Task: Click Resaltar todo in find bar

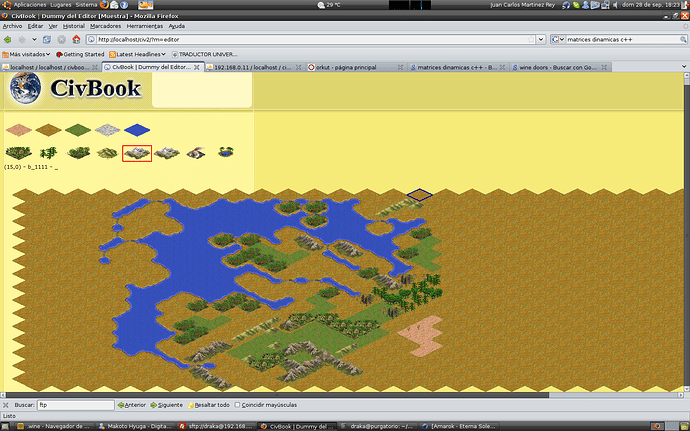Action: pos(209,405)
